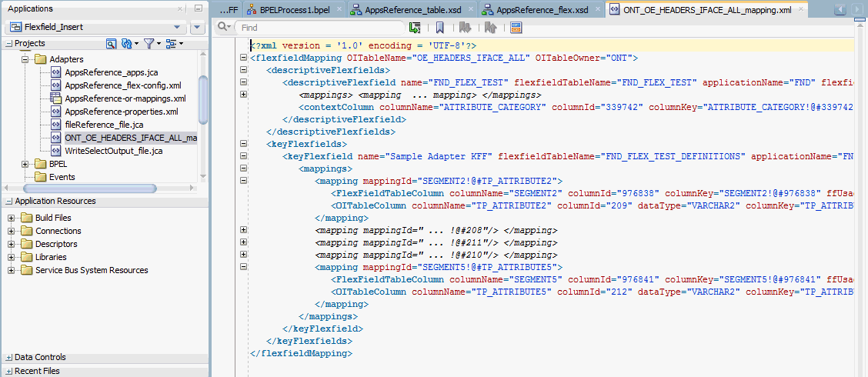Expand the Descriptors node
The height and width of the screenshot is (377, 868).
tap(12, 244)
